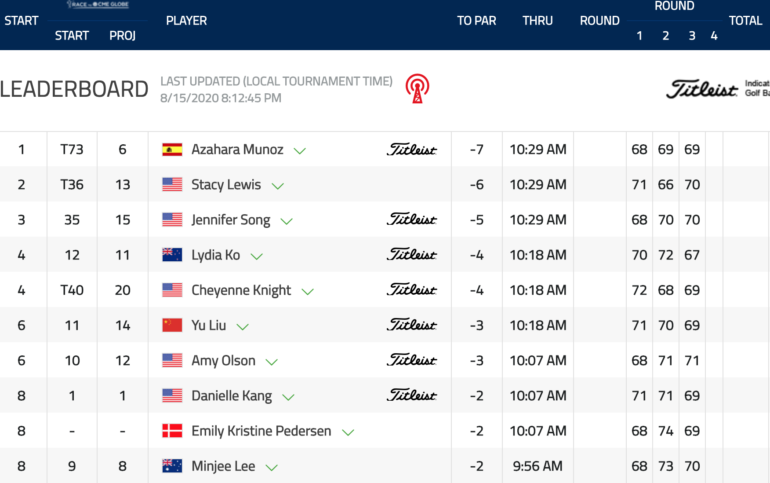Open Cheyenne Knight player name link

click(x=241, y=290)
